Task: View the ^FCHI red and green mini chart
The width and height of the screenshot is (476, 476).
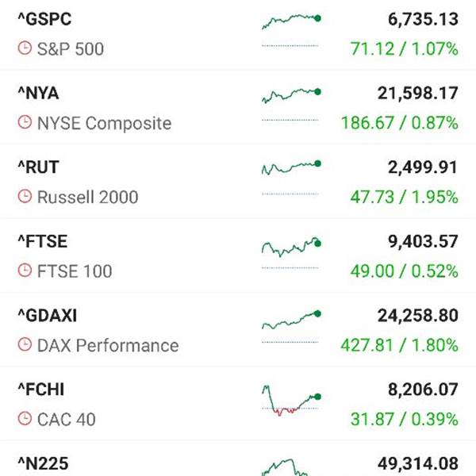Action: 291,401
